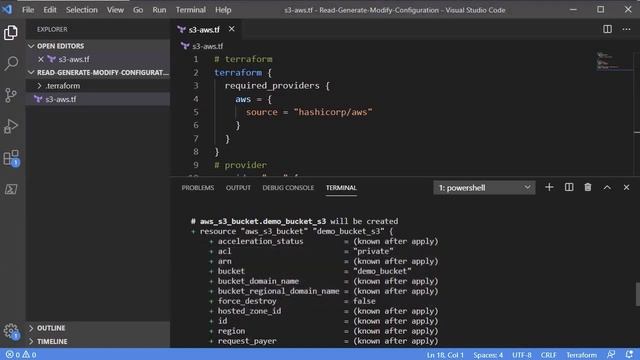Open the Help menu
This screenshot has height=360, width=640.
pyautogui.click(x=223, y=10)
